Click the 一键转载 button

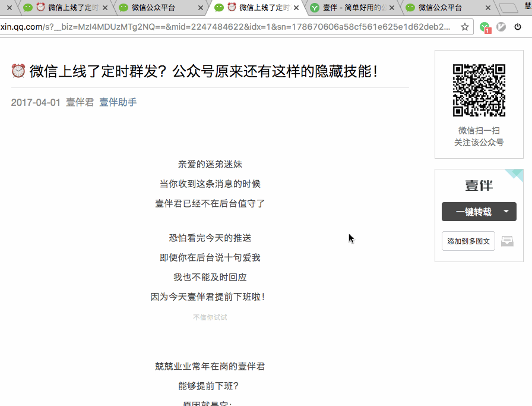[474, 212]
